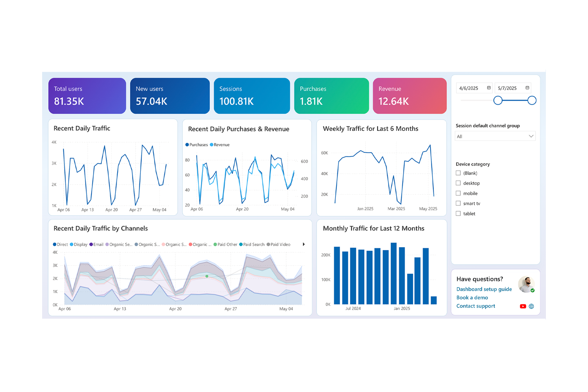Click the website globe icon

coord(531,306)
